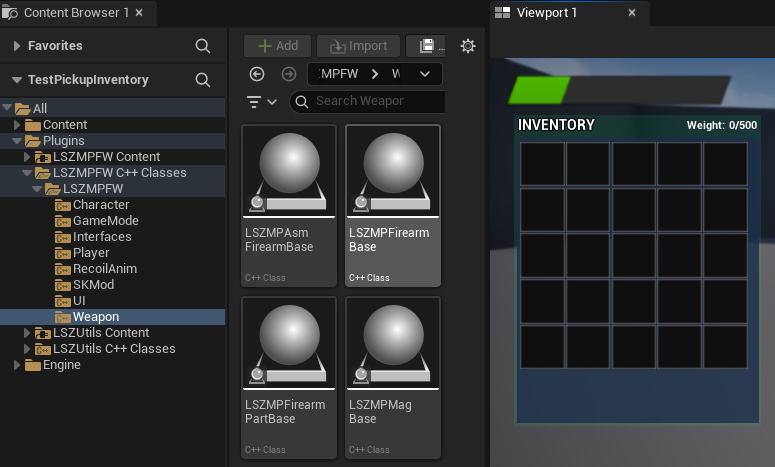Click the UI C++ folder icon
The width and height of the screenshot is (775, 467).
tap(62, 301)
